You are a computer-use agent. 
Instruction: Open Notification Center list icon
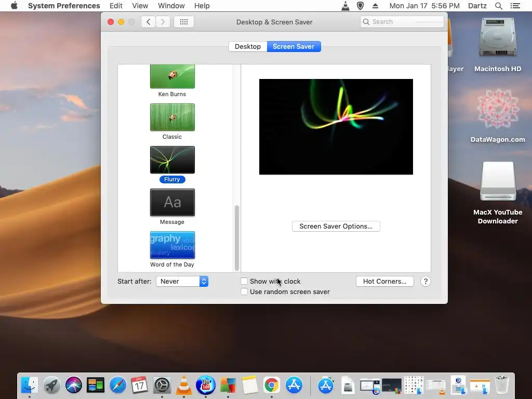[x=515, y=6]
